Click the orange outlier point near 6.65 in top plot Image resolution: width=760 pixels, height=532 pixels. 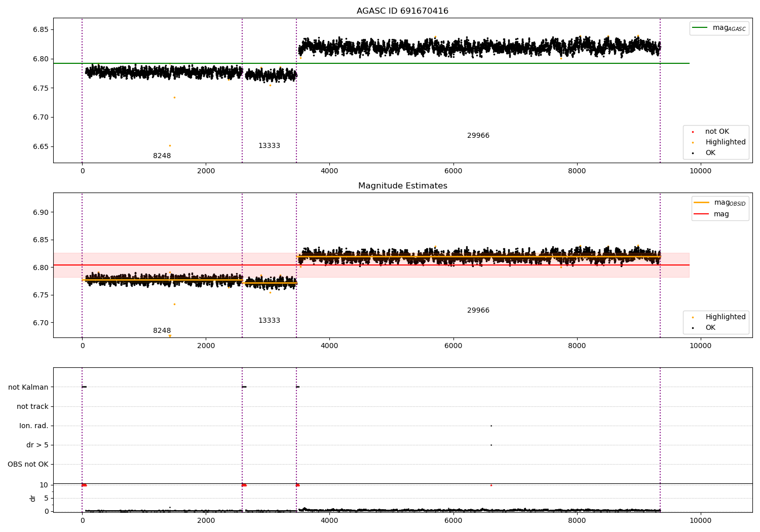pyautogui.click(x=170, y=145)
